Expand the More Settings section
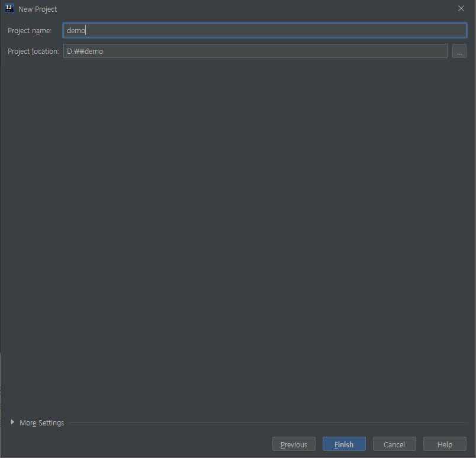 [x=37, y=422]
